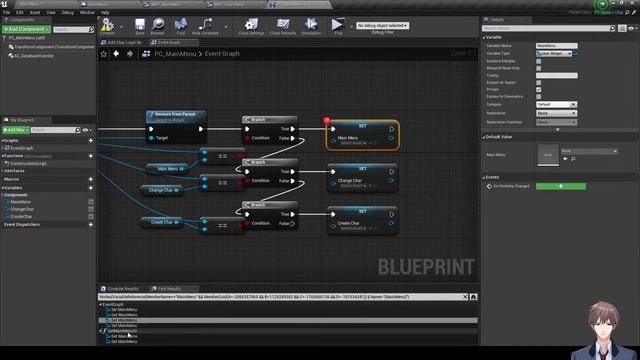Go forward with the graph arrow
This screenshot has width=640, height=360.
130,53
